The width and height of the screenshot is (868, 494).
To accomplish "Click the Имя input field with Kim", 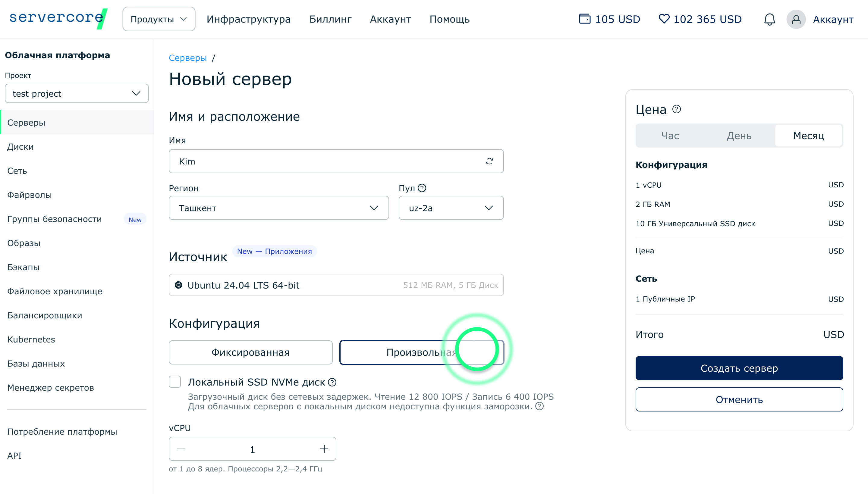I will pos(336,161).
